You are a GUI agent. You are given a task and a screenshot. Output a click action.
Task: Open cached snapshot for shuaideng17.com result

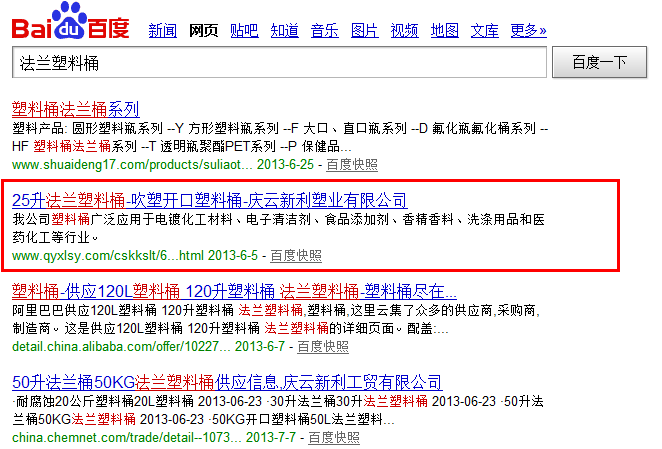coord(352,164)
